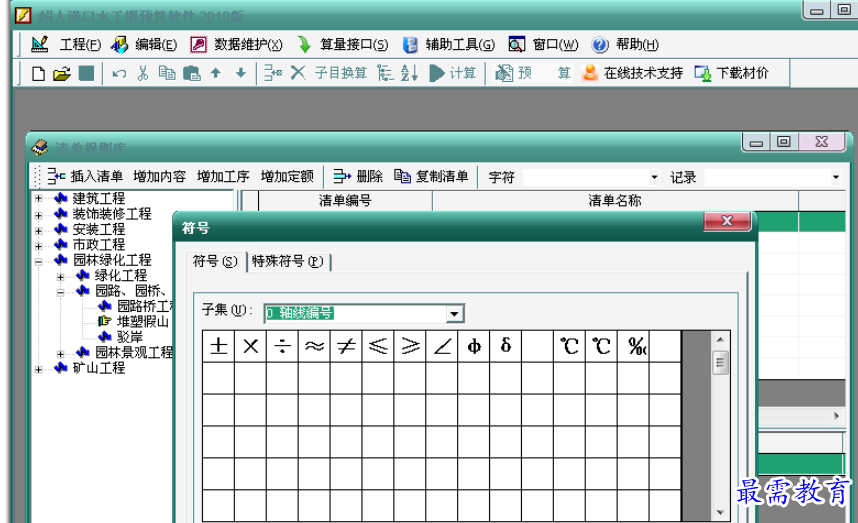This screenshot has width=858, height=523.
Task: Click the 预算 toolbar button
Action: (x=532, y=73)
